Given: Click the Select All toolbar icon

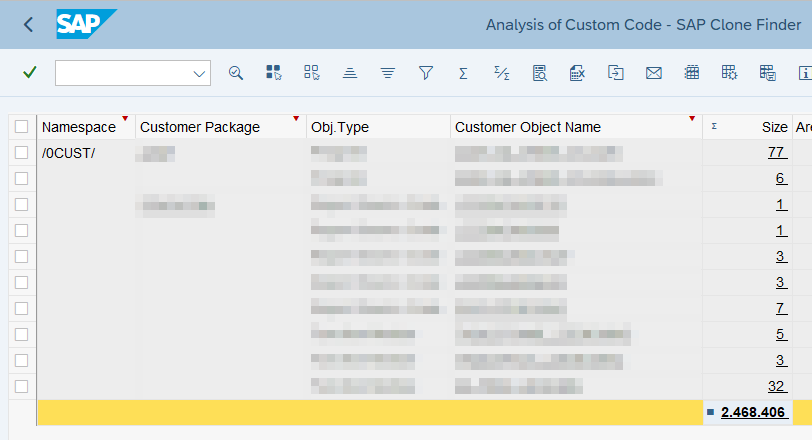Looking at the screenshot, I should point(273,72).
